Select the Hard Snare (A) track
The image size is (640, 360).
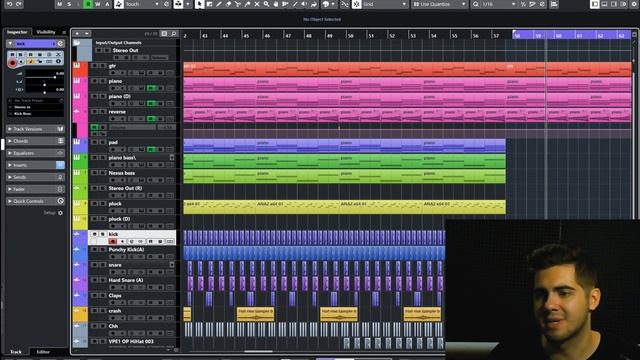click(126, 280)
